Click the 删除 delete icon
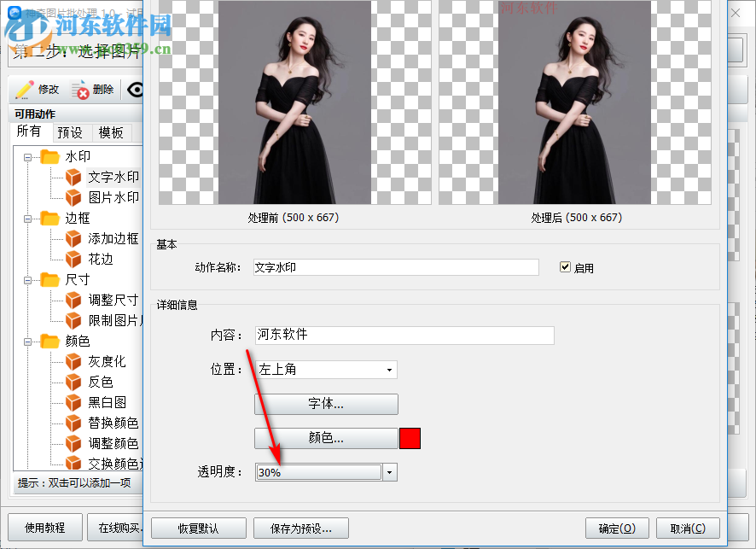756x549 pixels. click(80, 90)
